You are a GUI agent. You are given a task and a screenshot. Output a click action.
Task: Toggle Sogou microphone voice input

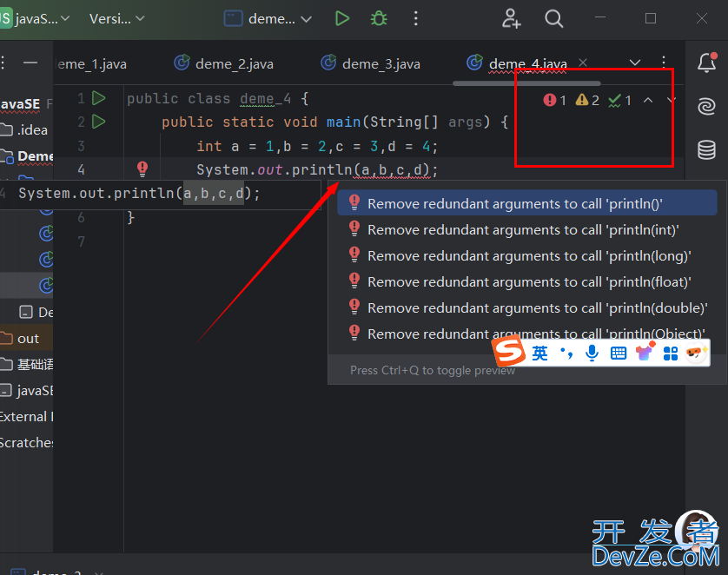click(x=592, y=353)
